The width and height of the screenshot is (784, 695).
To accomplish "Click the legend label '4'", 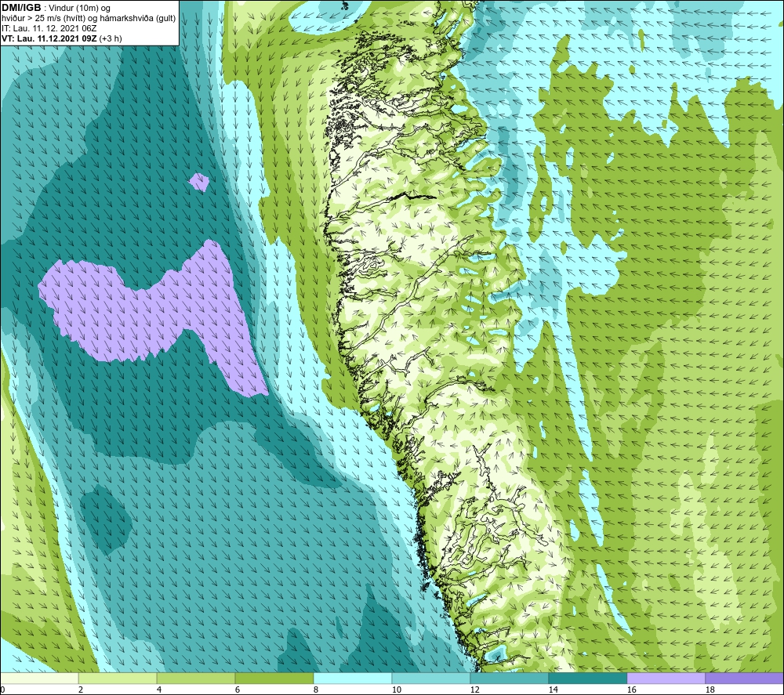I will coord(159,690).
